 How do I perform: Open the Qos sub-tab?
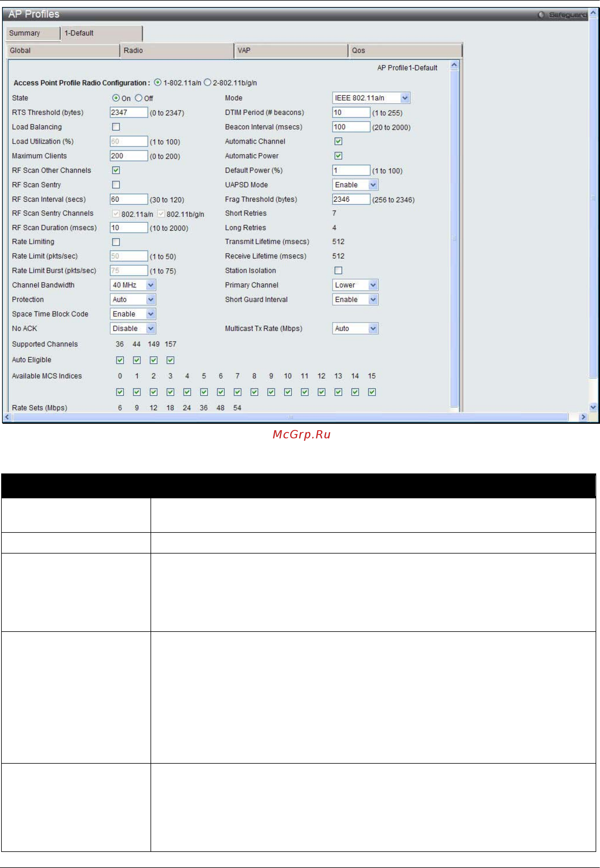[406, 50]
